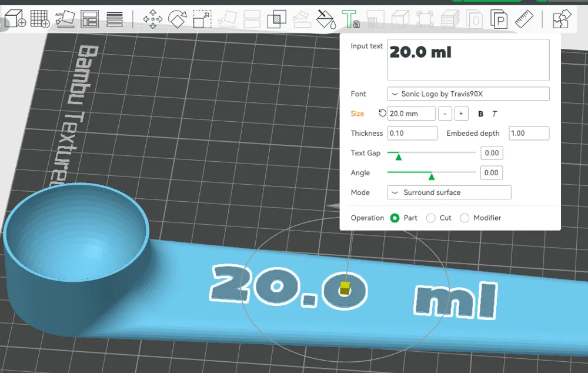
Task: Click Split to objects icon
Action: point(475,19)
